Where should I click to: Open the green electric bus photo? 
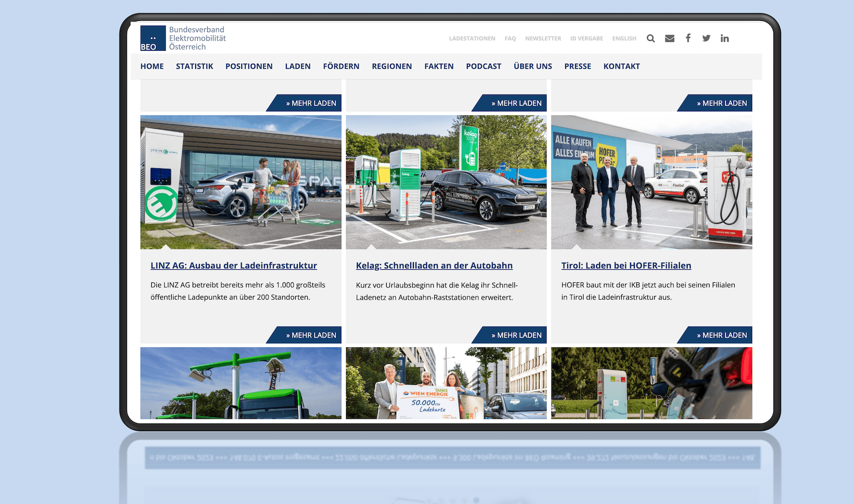(x=241, y=383)
